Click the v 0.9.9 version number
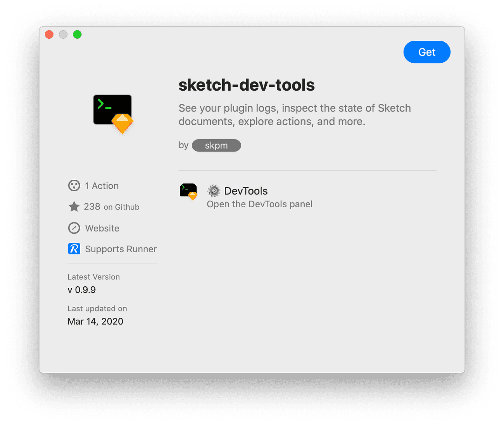This screenshot has width=504, height=425. click(81, 290)
